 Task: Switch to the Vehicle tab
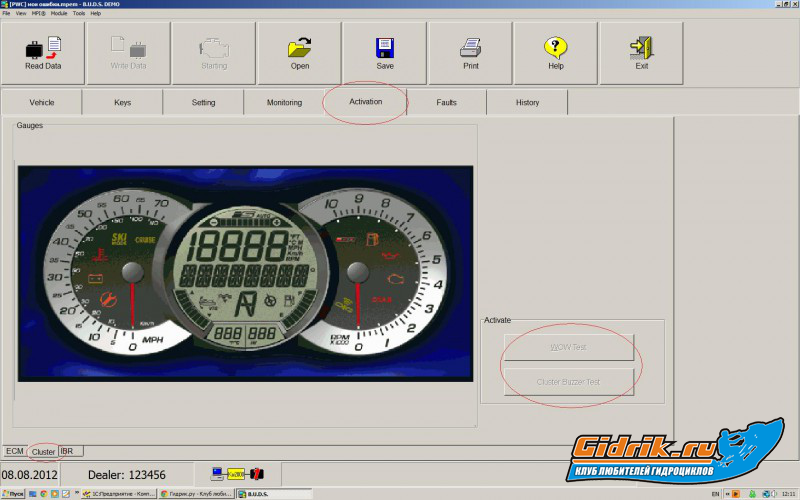coord(42,102)
